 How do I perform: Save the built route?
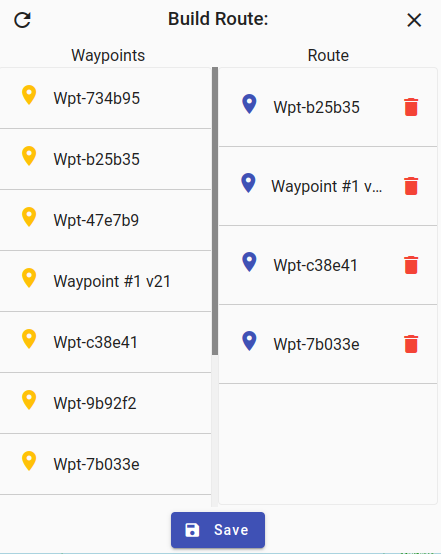218,530
